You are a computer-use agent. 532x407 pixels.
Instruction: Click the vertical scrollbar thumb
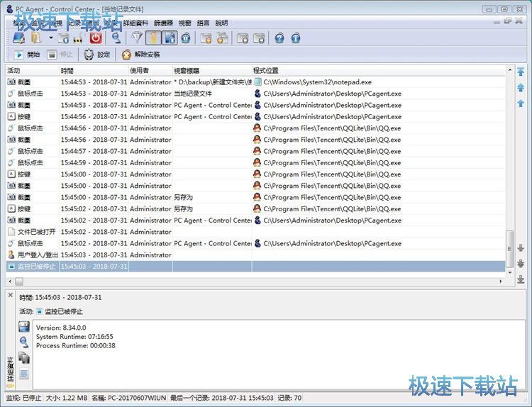pos(509,249)
